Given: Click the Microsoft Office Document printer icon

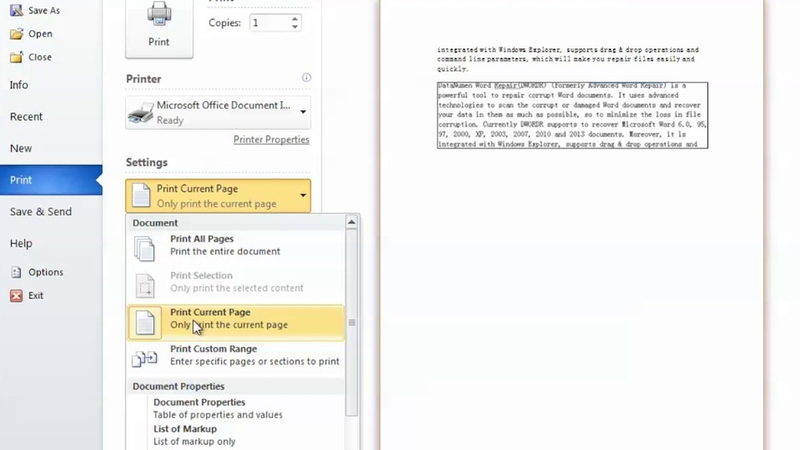Looking at the screenshot, I should click(x=141, y=112).
